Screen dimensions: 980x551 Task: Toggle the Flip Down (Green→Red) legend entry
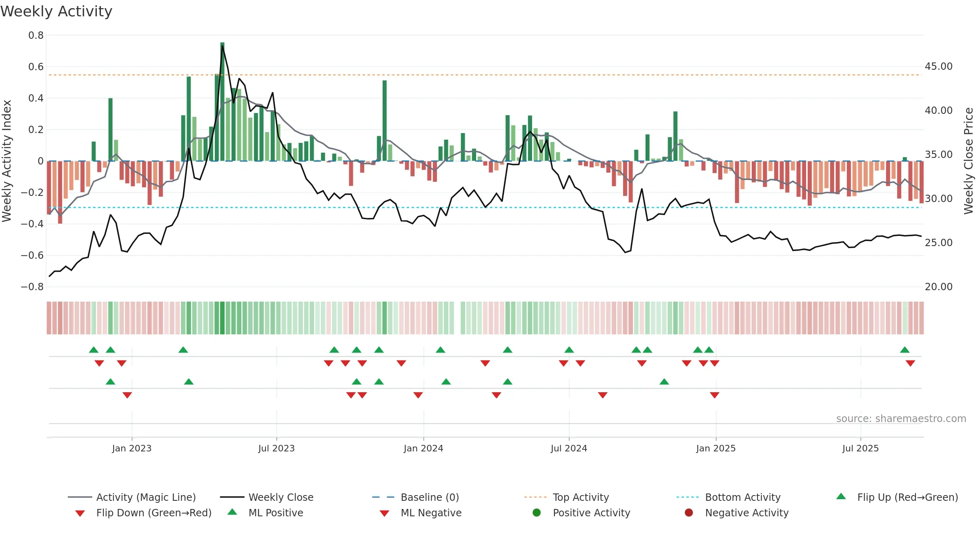pos(143,513)
